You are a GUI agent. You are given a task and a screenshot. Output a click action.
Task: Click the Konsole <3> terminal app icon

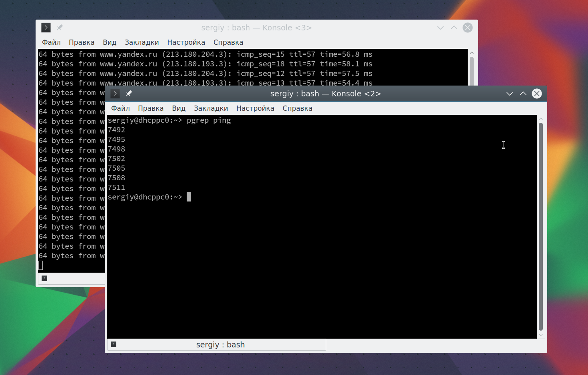[x=46, y=28]
